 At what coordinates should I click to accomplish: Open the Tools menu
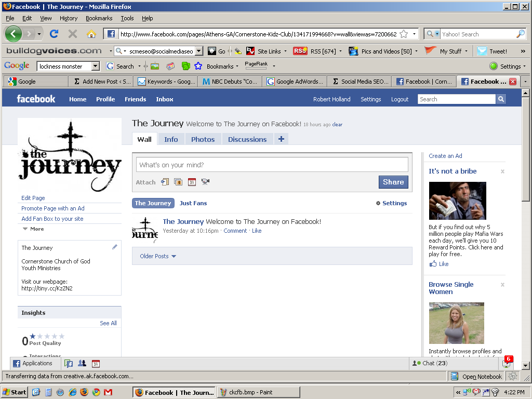[x=127, y=18]
